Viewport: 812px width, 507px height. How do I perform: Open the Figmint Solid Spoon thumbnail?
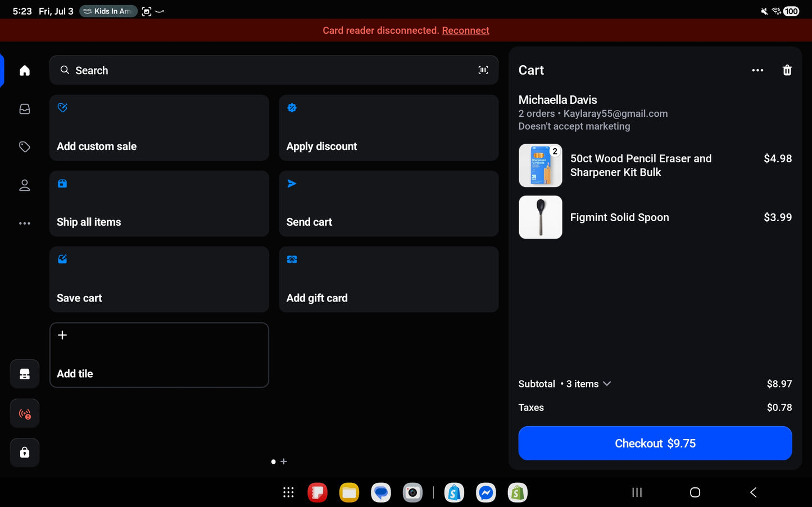click(x=540, y=217)
